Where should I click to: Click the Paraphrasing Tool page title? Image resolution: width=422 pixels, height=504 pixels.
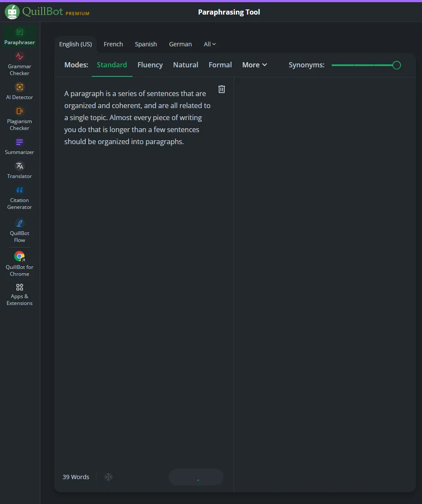pos(229,12)
